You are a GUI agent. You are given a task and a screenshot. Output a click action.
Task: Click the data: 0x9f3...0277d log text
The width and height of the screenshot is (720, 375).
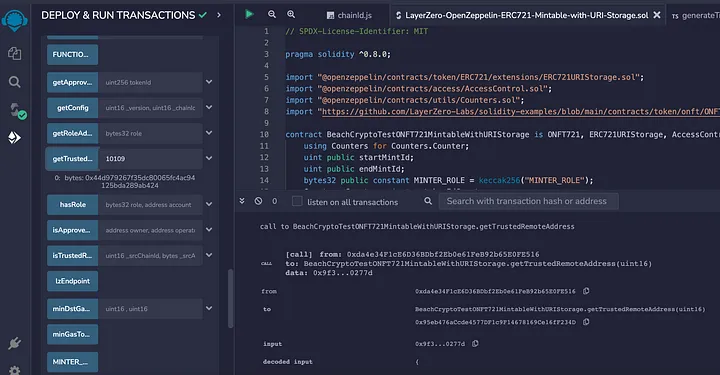[329, 273]
